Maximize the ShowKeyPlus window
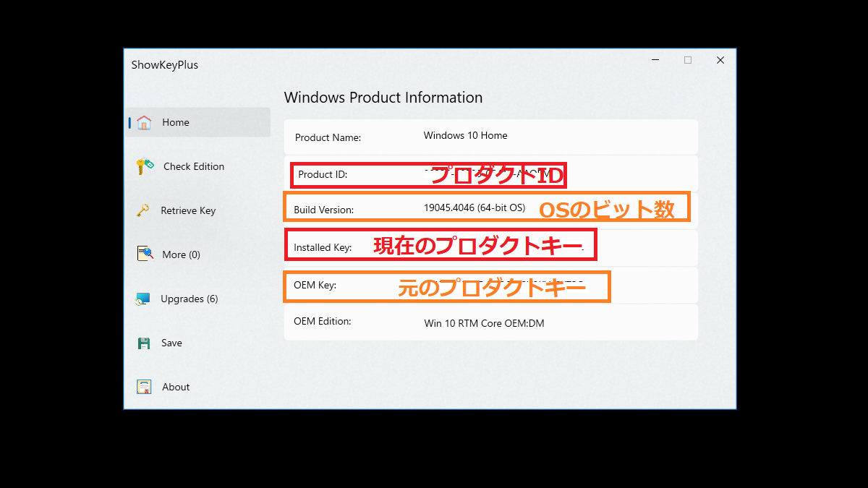 688,60
